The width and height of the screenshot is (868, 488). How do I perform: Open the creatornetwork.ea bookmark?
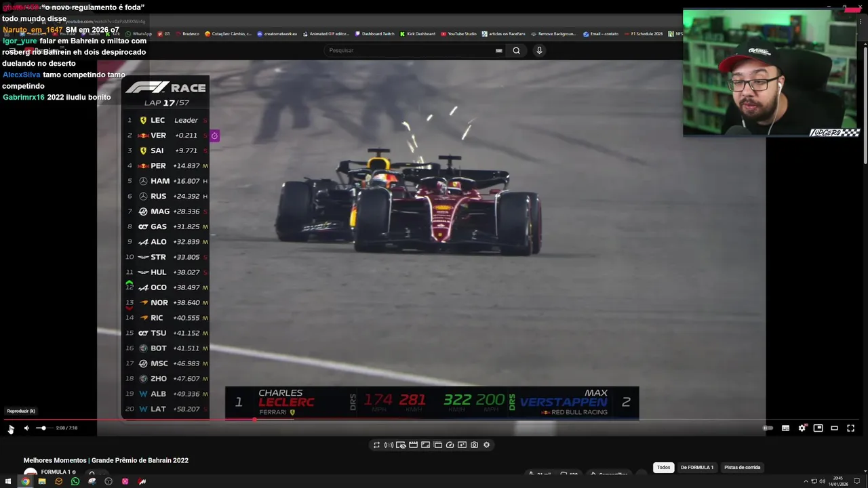tap(277, 34)
